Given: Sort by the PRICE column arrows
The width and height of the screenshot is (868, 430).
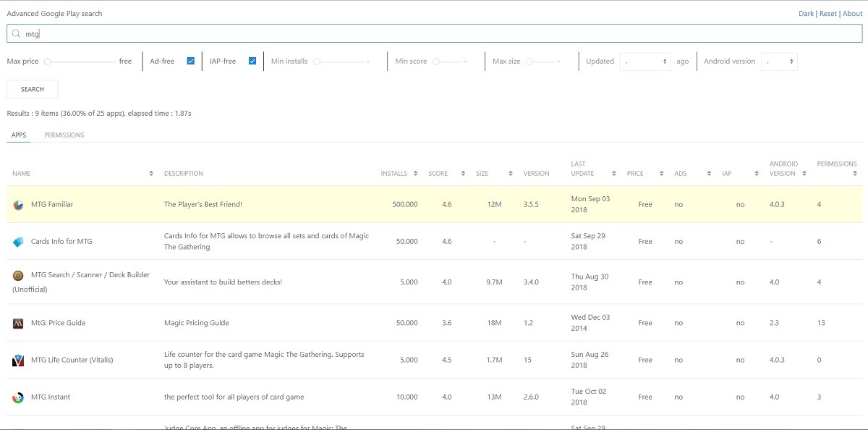Looking at the screenshot, I should [661, 174].
